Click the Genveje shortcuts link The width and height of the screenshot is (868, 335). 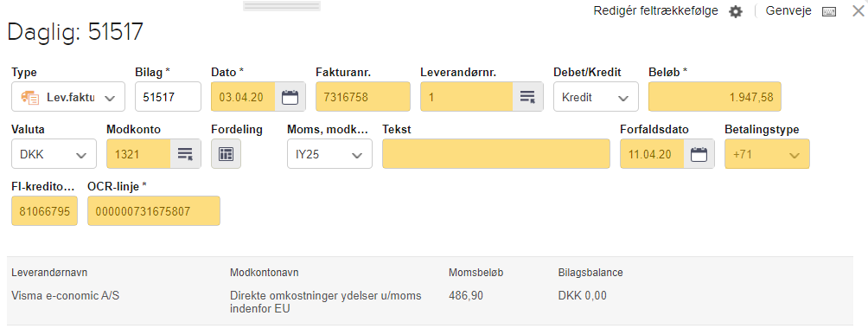point(788,11)
